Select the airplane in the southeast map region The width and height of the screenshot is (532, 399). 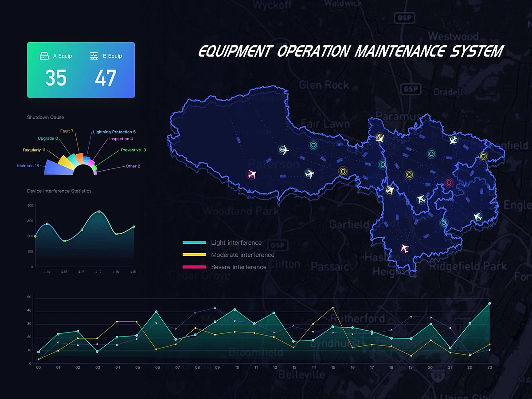coord(477,217)
